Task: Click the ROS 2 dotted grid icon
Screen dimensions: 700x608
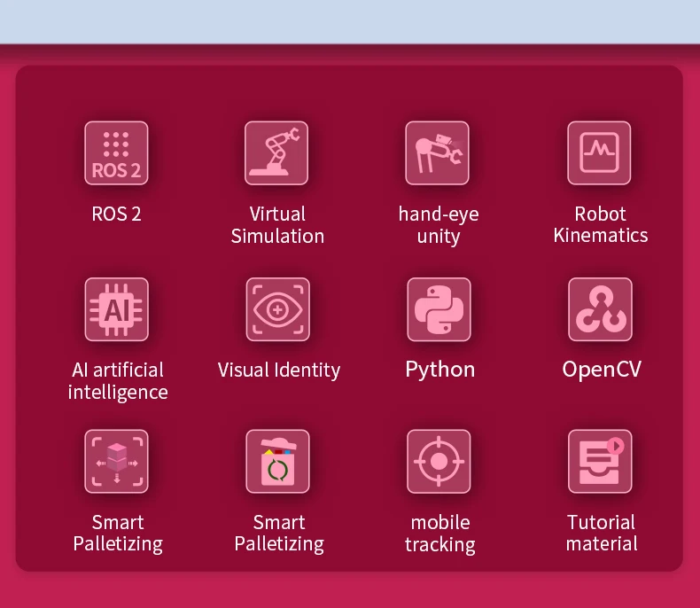Action: pos(116,153)
